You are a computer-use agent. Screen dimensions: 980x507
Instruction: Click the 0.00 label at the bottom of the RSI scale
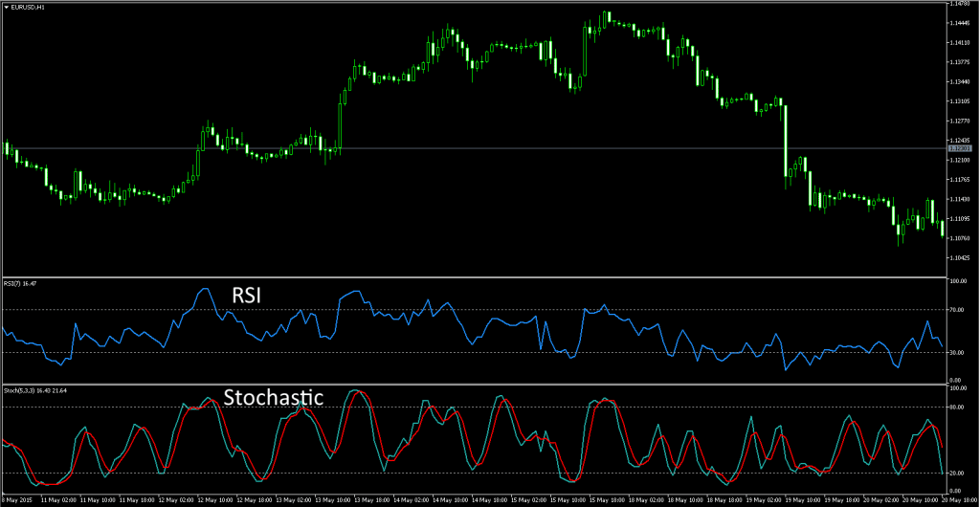(956, 381)
